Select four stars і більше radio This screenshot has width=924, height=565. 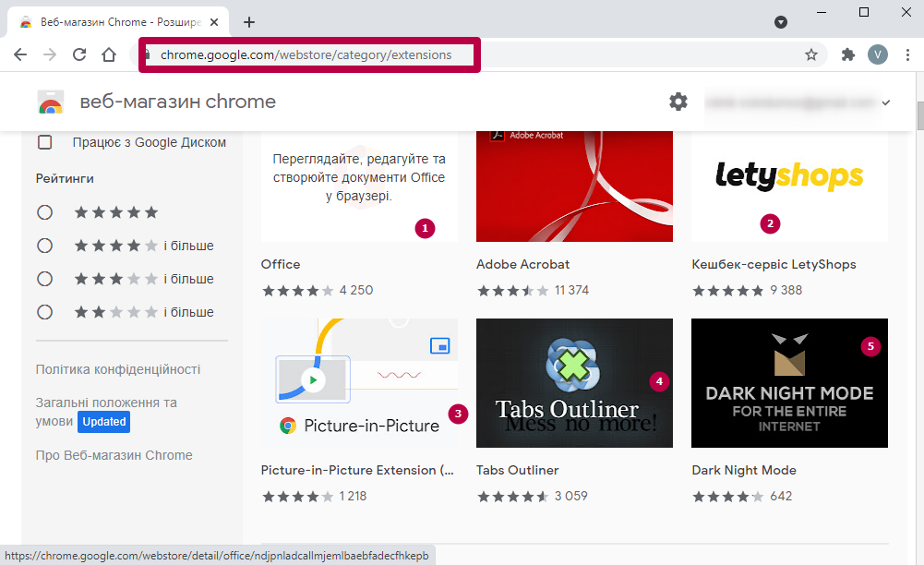point(45,245)
